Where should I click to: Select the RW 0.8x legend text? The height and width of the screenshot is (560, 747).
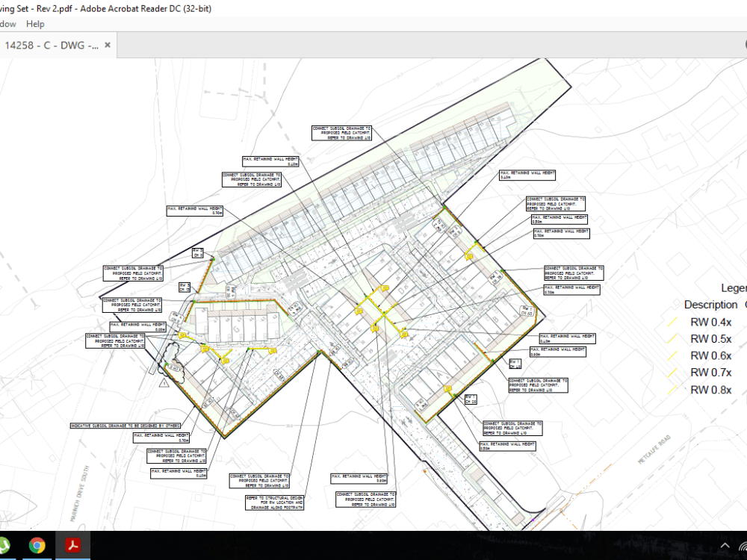(x=711, y=390)
